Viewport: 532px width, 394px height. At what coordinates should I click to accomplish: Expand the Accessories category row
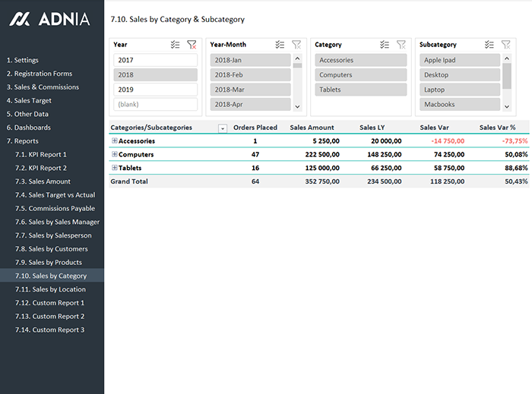click(x=114, y=141)
